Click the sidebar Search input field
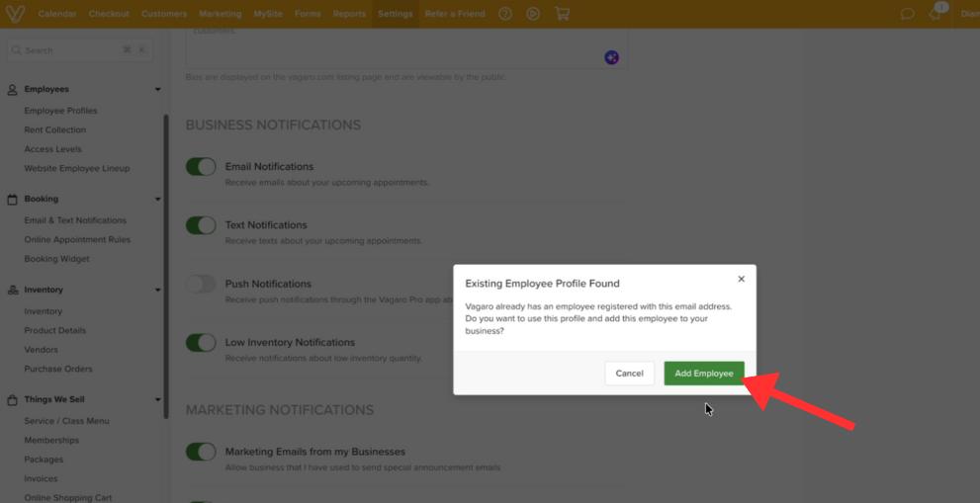Screen dimensions: 980x503 (x=79, y=50)
